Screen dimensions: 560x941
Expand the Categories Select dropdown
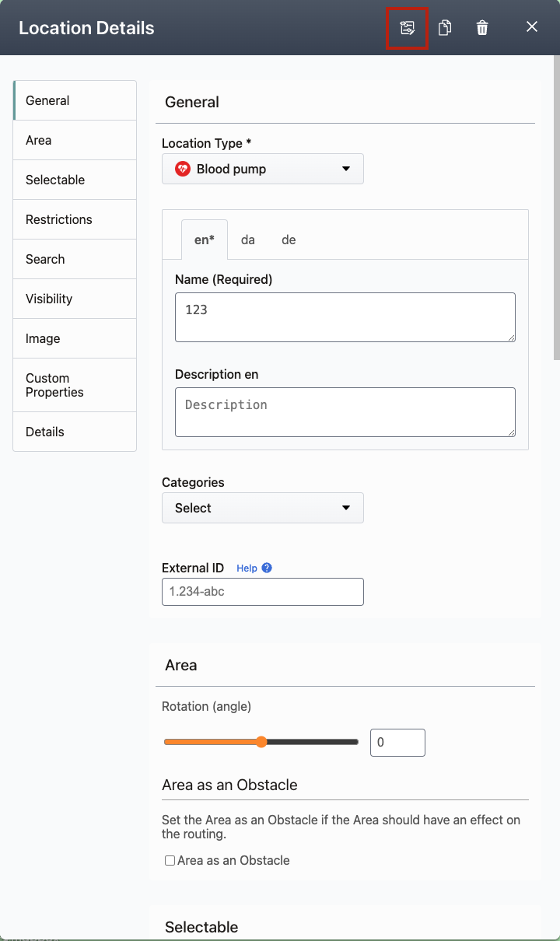[263, 508]
